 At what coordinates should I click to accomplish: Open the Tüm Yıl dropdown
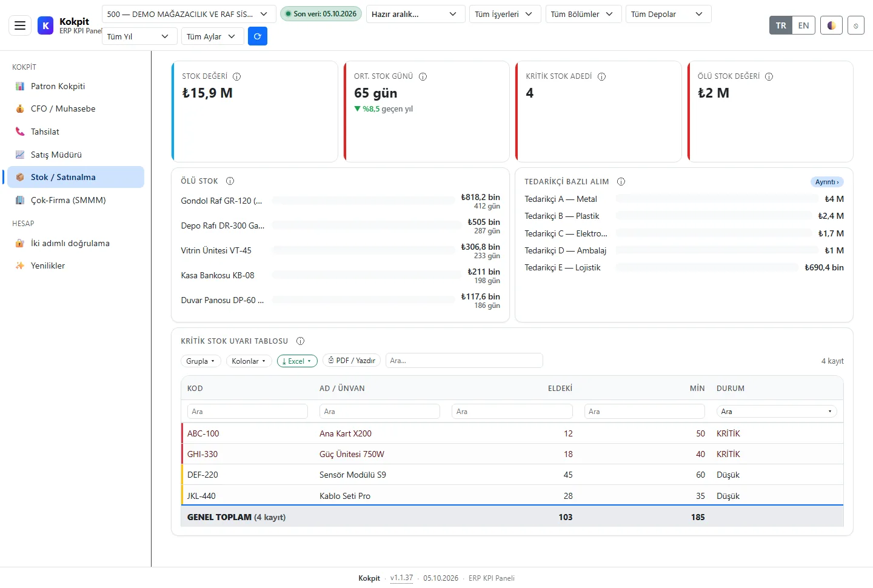click(x=139, y=36)
